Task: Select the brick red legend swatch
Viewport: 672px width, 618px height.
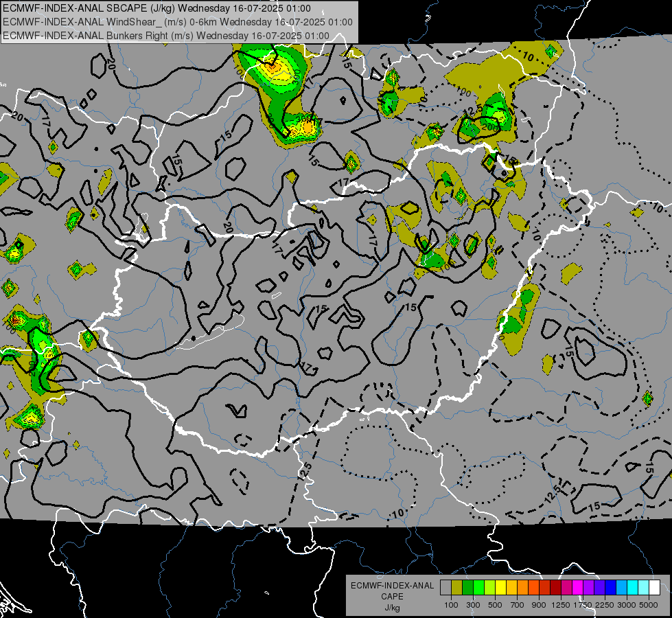Action: click(545, 587)
